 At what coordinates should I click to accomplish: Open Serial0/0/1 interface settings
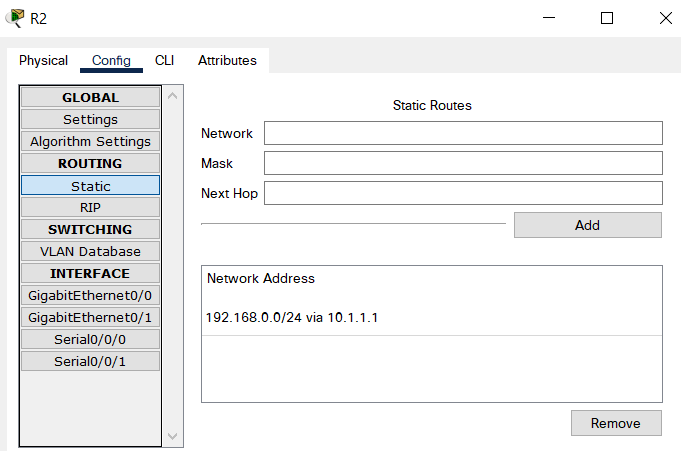pos(90,361)
